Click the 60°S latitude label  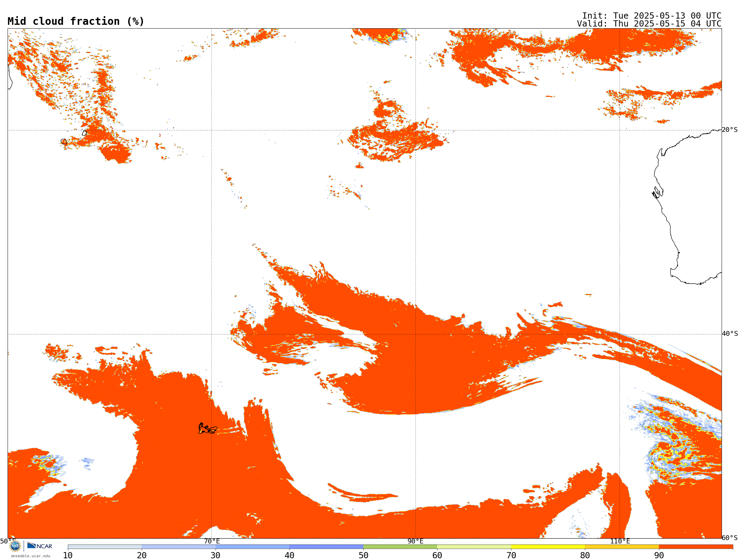click(x=730, y=538)
